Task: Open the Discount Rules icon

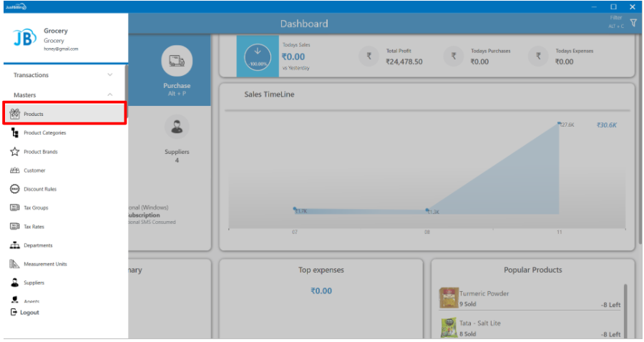Action: click(x=15, y=189)
